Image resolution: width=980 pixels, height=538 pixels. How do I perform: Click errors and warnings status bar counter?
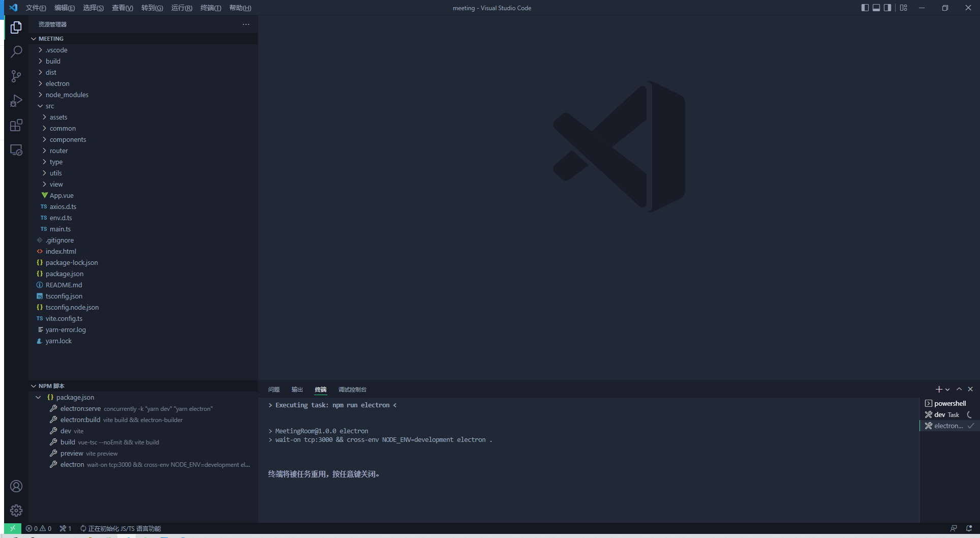click(x=39, y=528)
